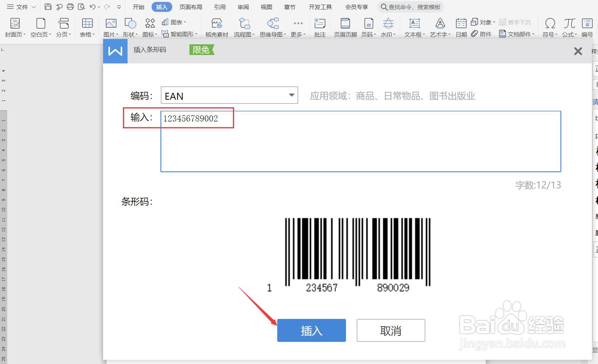Open the 文件 file menu
Image resolution: width=598 pixels, height=364 pixels.
[21, 7]
